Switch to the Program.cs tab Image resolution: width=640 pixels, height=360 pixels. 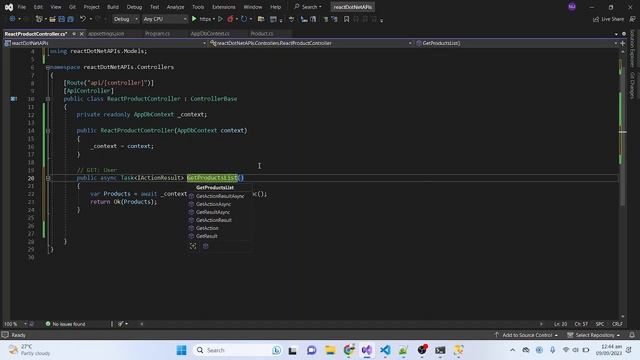coord(157,34)
